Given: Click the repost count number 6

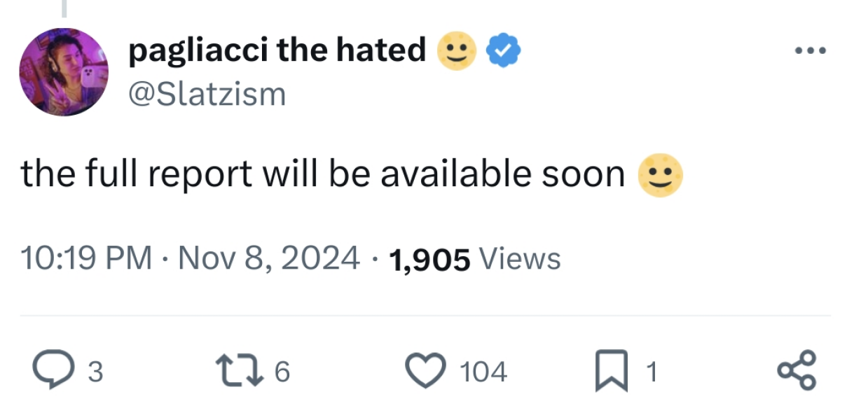Looking at the screenshot, I should click(x=281, y=372).
